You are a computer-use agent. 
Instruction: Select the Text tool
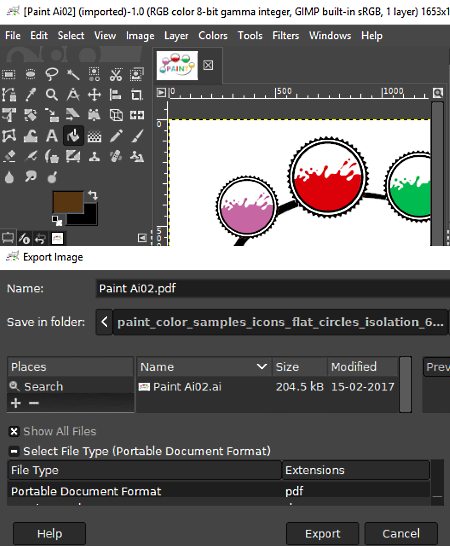[x=52, y=136]
